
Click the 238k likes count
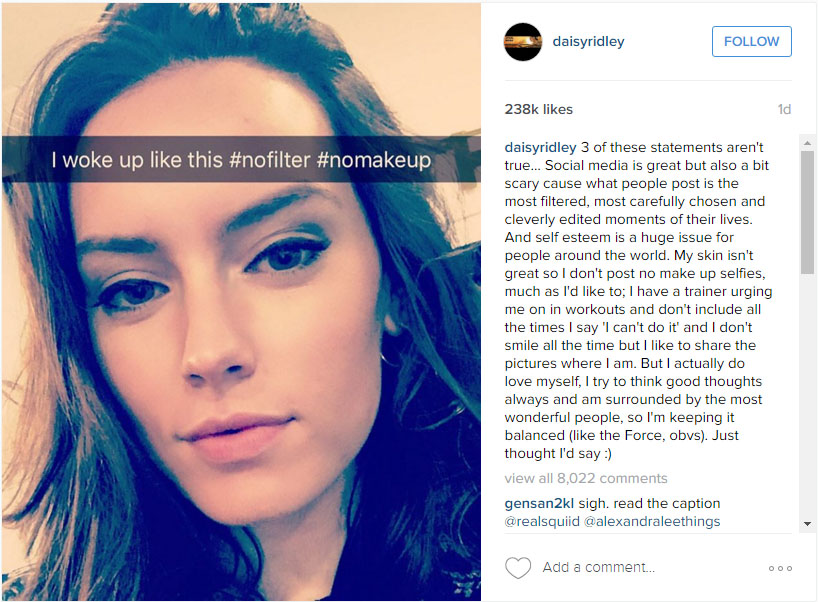[538, 109]
